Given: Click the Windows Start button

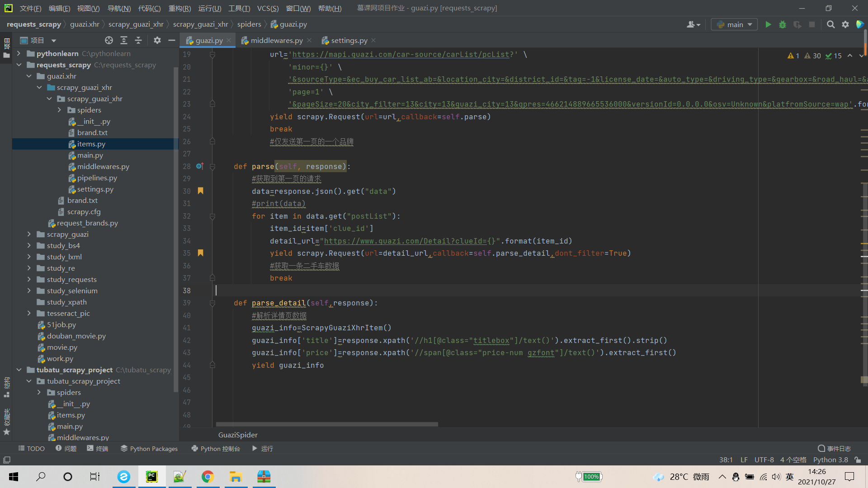Looking at the screenshot, I should click(14, 477).
